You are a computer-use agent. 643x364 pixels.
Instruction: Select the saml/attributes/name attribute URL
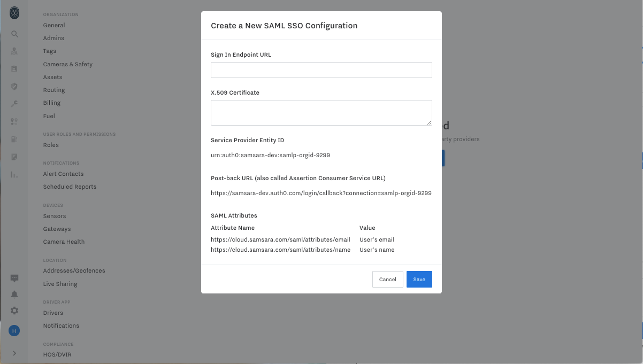(281, 250)
